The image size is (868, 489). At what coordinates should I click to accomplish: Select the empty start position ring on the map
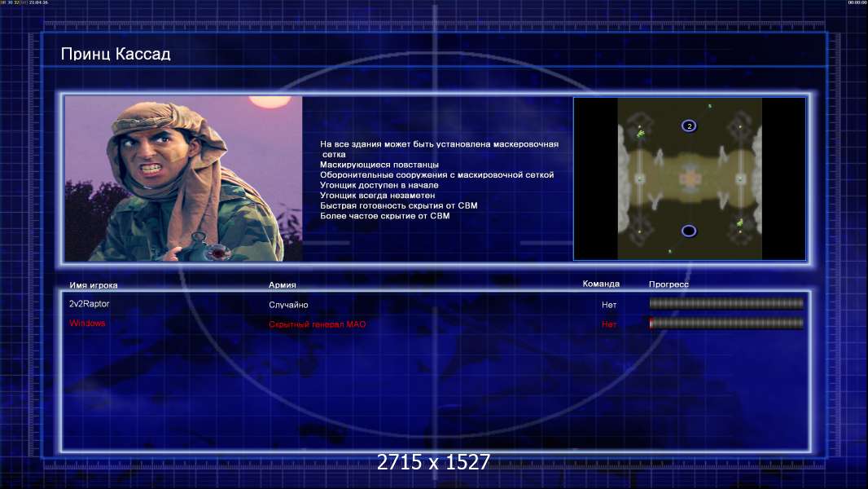[x=689, y=231]
